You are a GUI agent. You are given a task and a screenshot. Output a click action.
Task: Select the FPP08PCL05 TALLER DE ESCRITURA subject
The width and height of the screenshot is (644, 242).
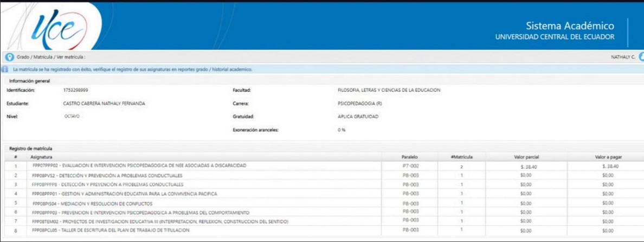[x=111, y=231]
